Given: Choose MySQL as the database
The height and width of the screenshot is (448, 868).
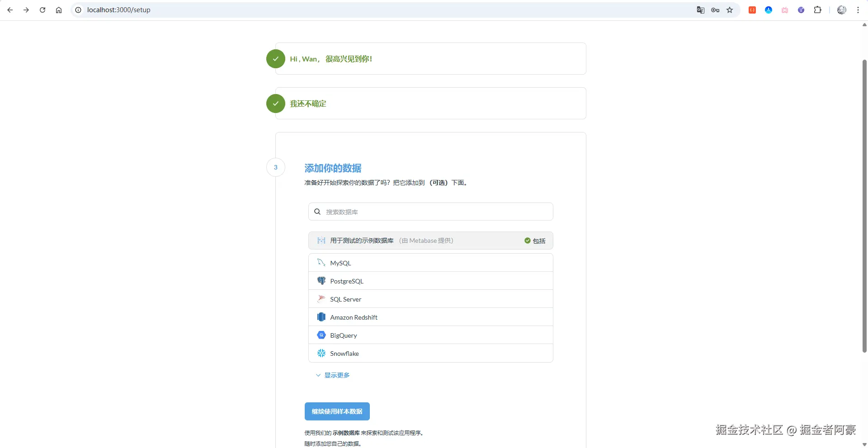Looking at the screenshot, I should coord(431,263).
